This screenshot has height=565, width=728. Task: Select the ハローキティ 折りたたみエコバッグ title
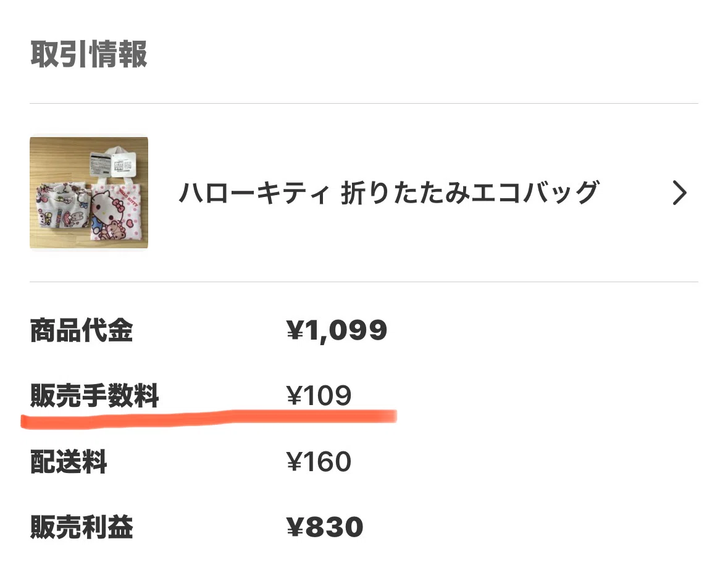coord(389,193)
